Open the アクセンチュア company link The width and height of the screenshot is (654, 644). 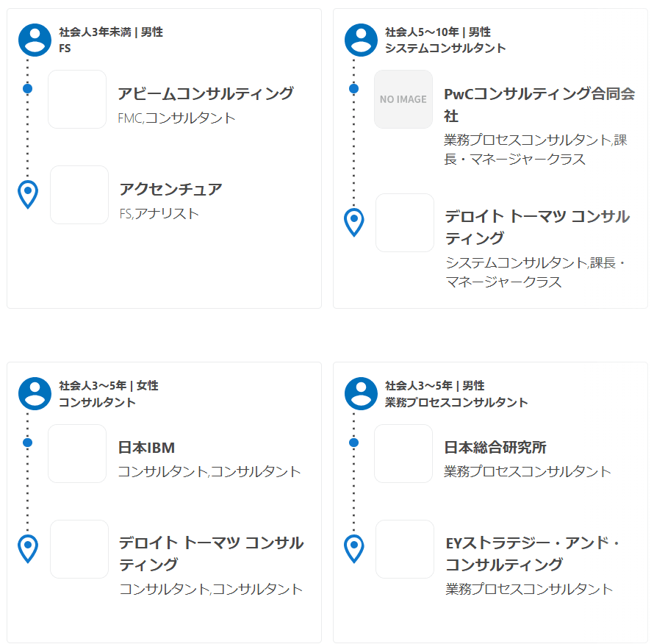170,189
